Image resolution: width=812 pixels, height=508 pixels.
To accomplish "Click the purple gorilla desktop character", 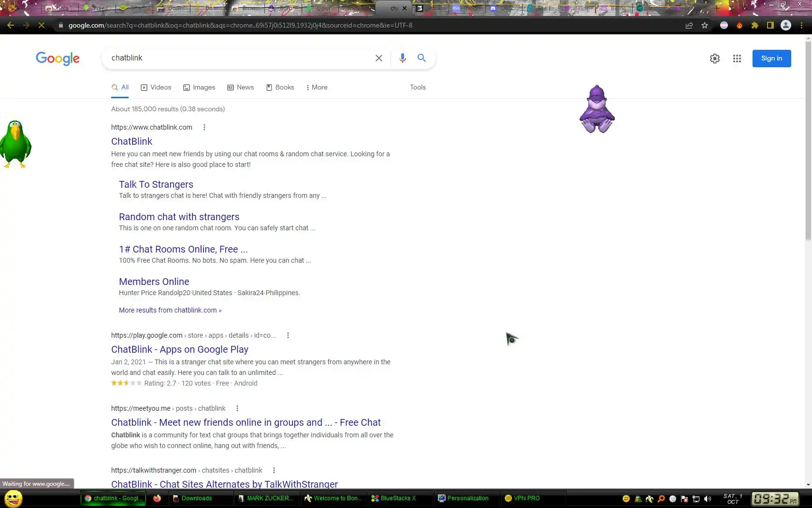I will point(597,109).
